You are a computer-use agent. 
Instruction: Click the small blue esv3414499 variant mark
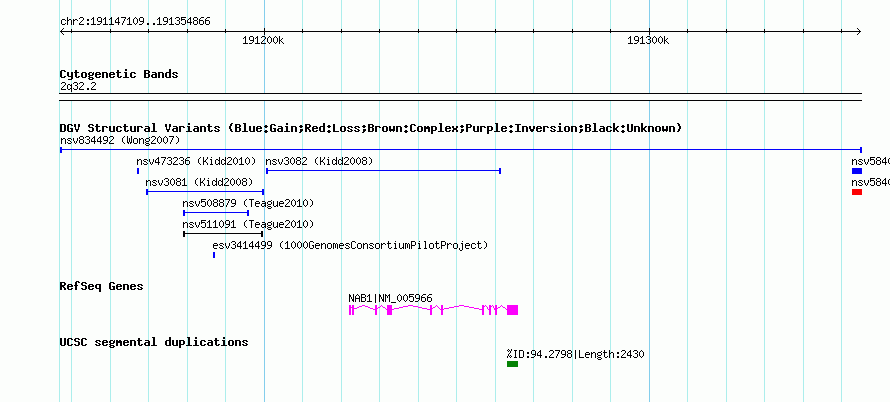coord(214,255)
